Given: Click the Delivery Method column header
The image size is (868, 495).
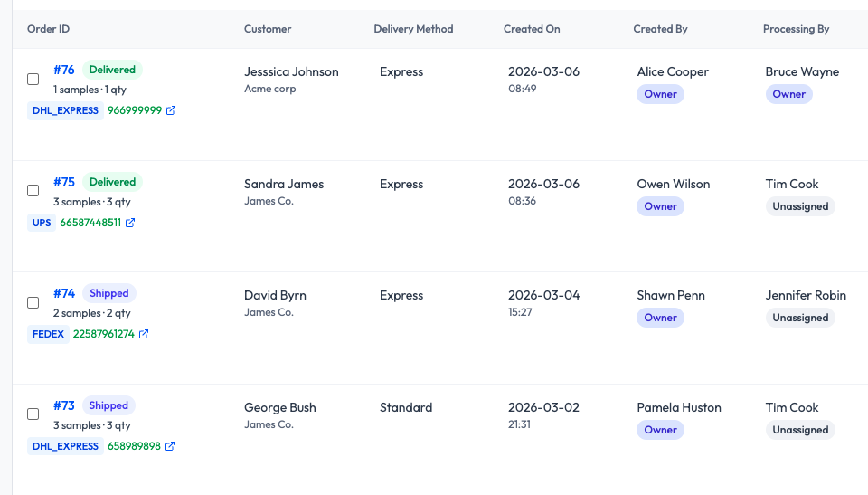Looking at the screenshot, I should coord(413,29).
